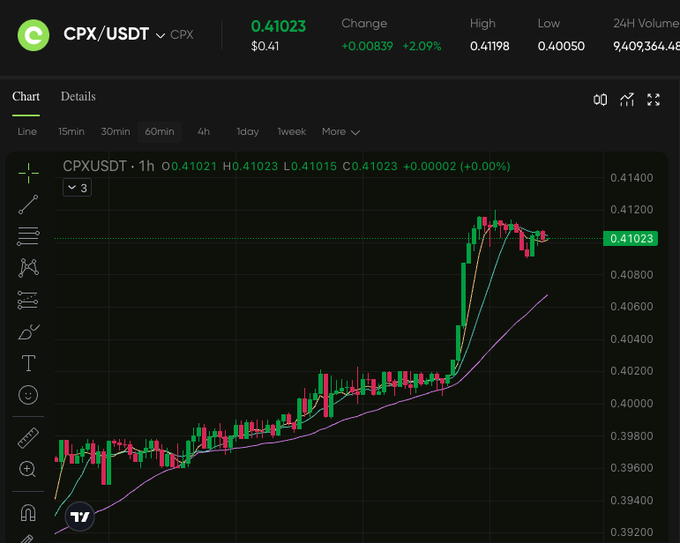Image resolution: width=680 pixels, height=543 pixels.
Task: Open the horizontal lines Fibonacci tool
Action: click(x=29, y=236)
